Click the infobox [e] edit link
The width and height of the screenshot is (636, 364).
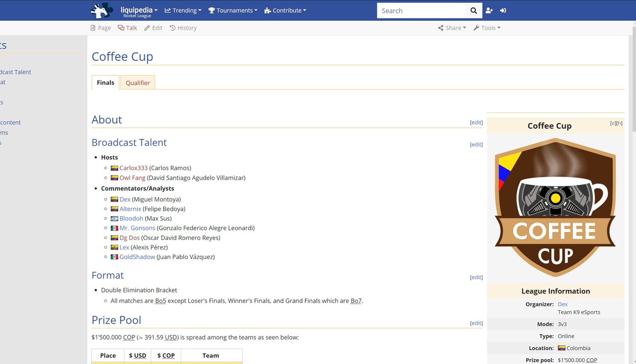(613, 123)
